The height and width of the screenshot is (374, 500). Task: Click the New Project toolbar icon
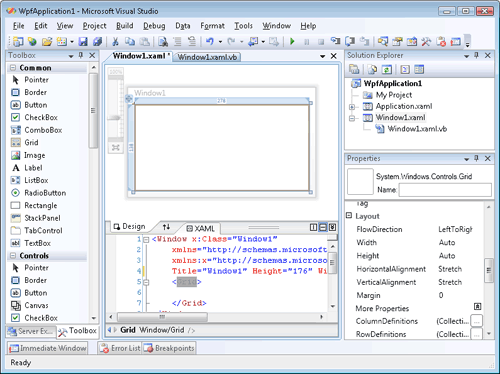pyautogui.click(x=18, y=42)
